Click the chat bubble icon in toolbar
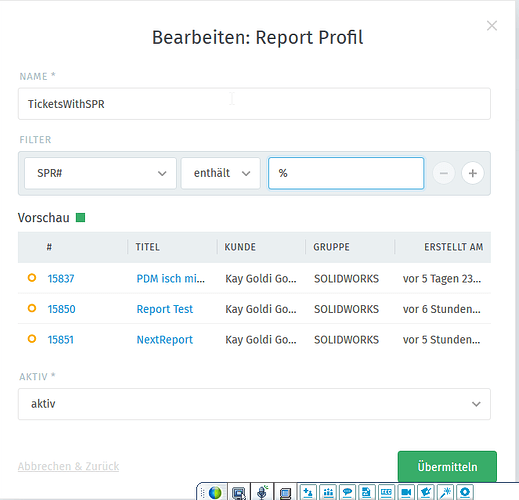This screenshot has height=500, width=519. [347, 492]
